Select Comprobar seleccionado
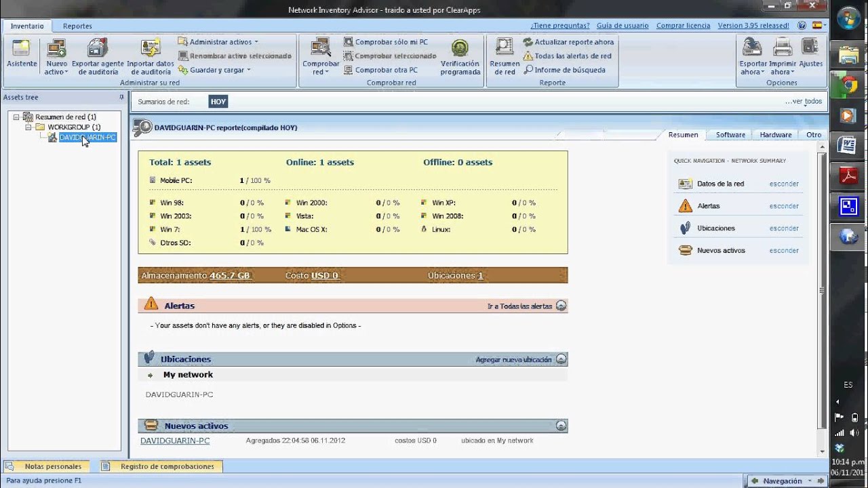868x488 pixels. tap(390, 56)
